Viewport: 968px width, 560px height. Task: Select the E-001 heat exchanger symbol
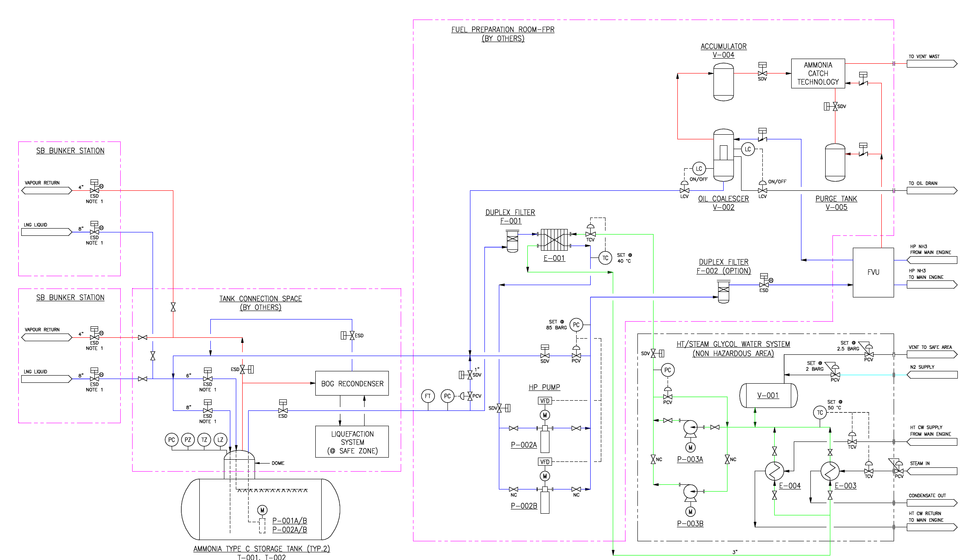(x=554, y=240)
